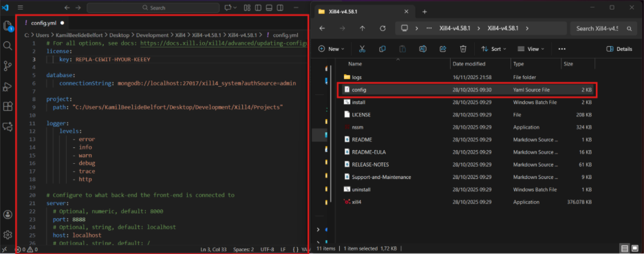Viewport: 644px width, 254px height.
Task: Toggle the Details pane in File Explorer
Action: point(619,49)
